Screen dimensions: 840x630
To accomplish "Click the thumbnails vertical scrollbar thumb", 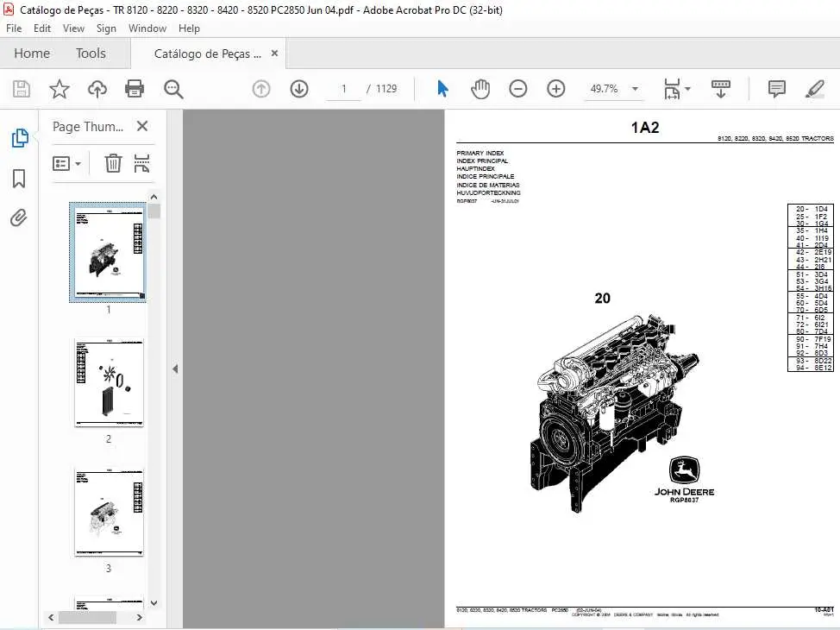I will 154,211.
